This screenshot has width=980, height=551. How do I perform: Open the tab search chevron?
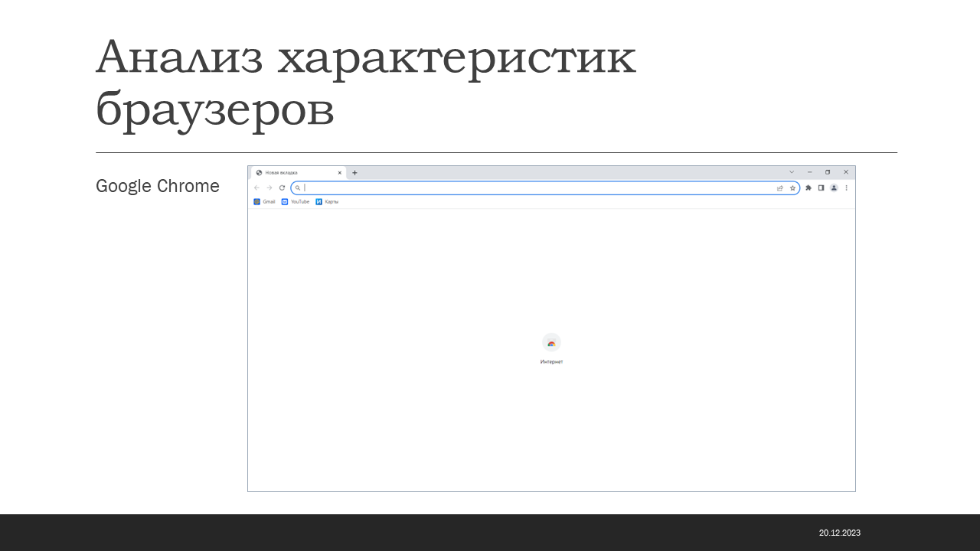pos(792,172)
